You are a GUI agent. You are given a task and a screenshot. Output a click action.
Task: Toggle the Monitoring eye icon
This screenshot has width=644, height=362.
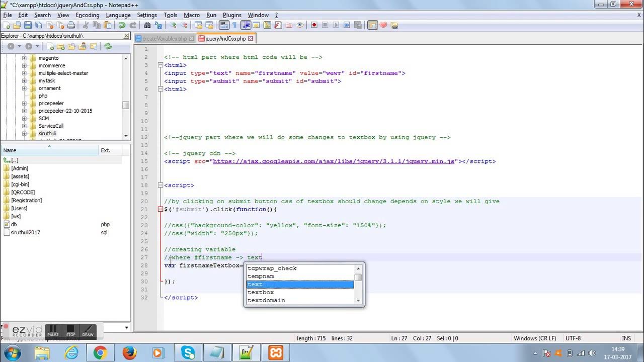tap(300, 25)
